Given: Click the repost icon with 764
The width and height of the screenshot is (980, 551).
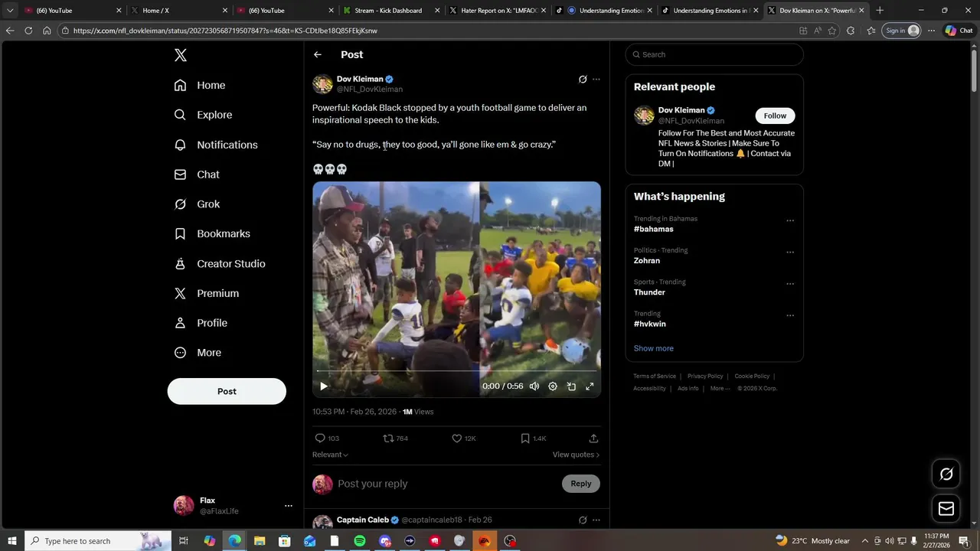Looking at the screenshot, I should point(388,439).
